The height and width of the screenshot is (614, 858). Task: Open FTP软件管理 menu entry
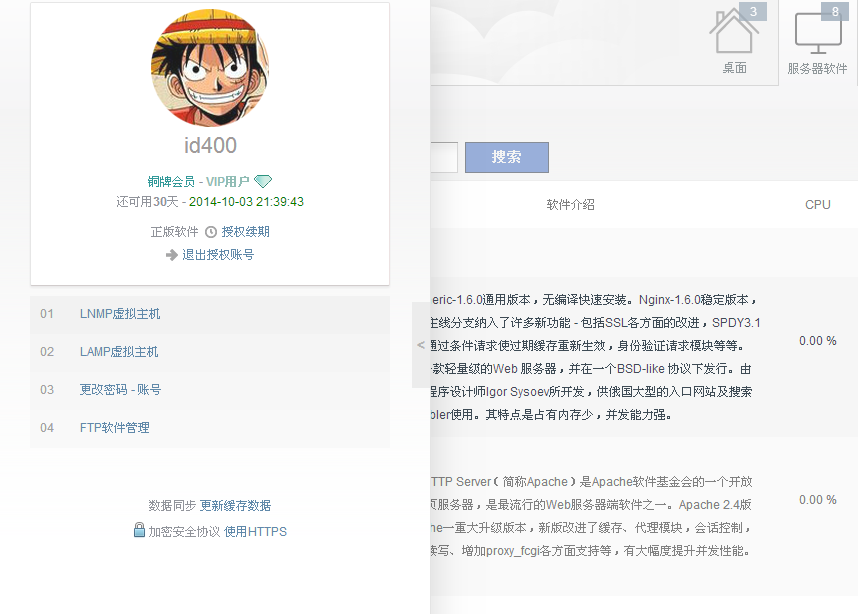(x=114, y=428)
